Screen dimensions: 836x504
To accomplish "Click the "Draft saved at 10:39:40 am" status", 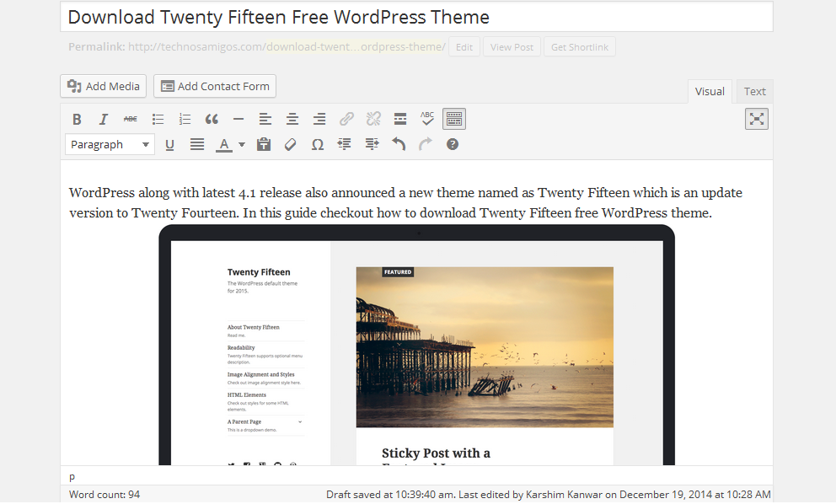I will [x=390, y=495].
